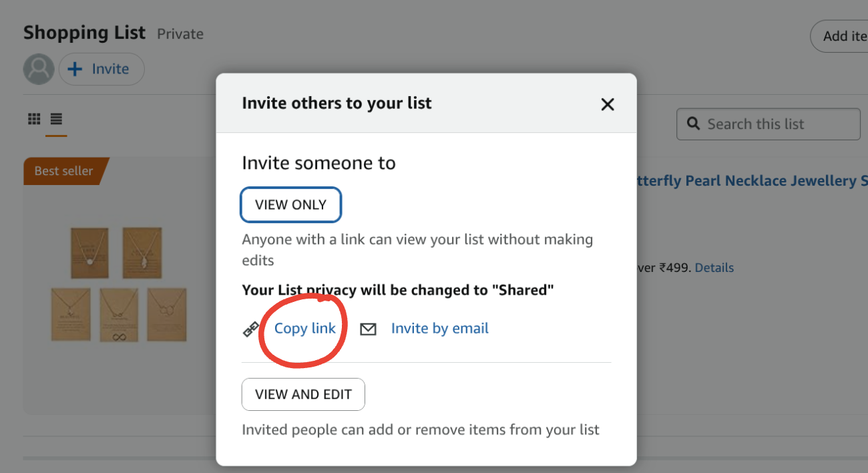Choose Invite by email

439,328
